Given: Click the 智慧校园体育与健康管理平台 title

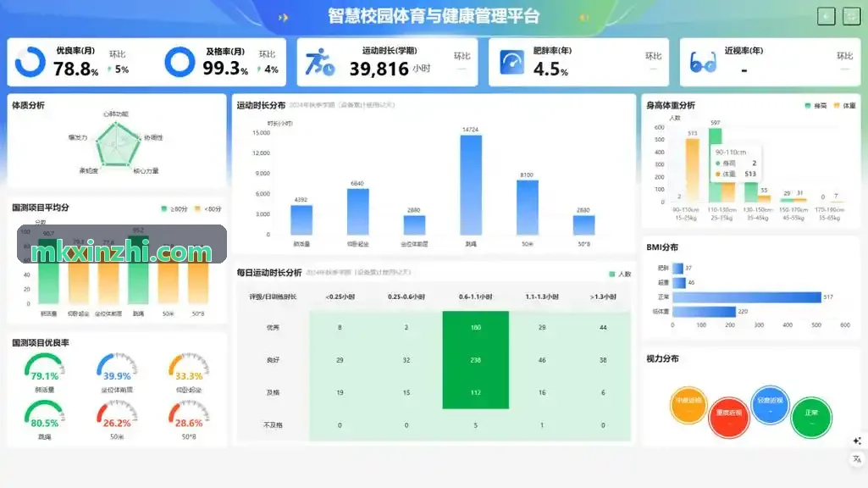Looking at the screenshot, I should (434, 16).
